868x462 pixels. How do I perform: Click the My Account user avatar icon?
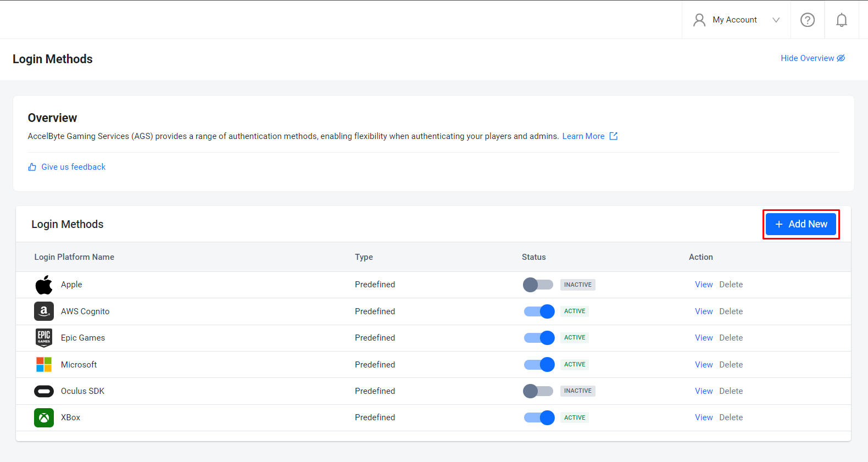click(x=699, y=20)
